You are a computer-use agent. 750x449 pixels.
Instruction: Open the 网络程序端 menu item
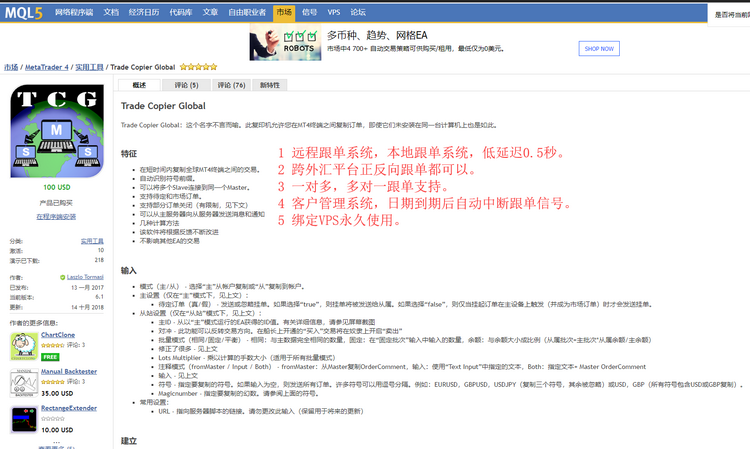(x=74, y=12)
